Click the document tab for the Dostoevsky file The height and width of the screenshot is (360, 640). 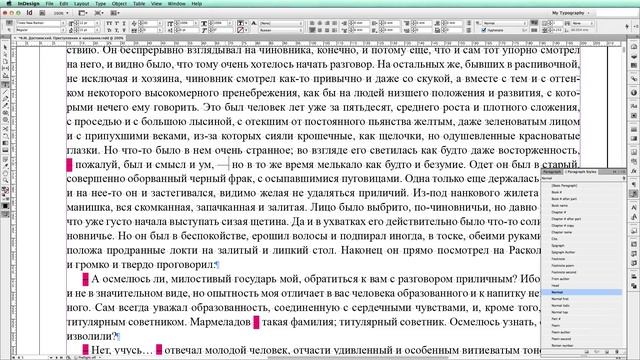[x=70, y=38]
